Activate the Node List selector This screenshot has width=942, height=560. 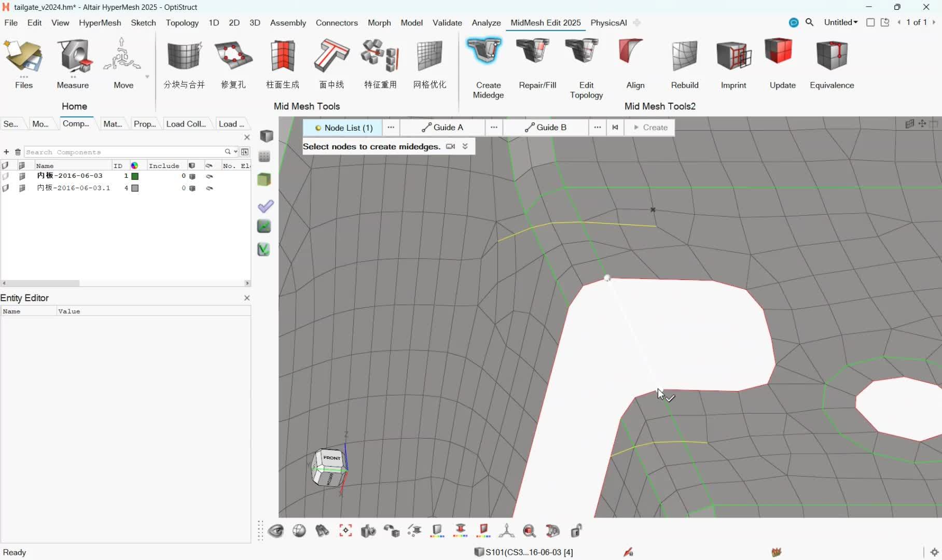point(343,128)
